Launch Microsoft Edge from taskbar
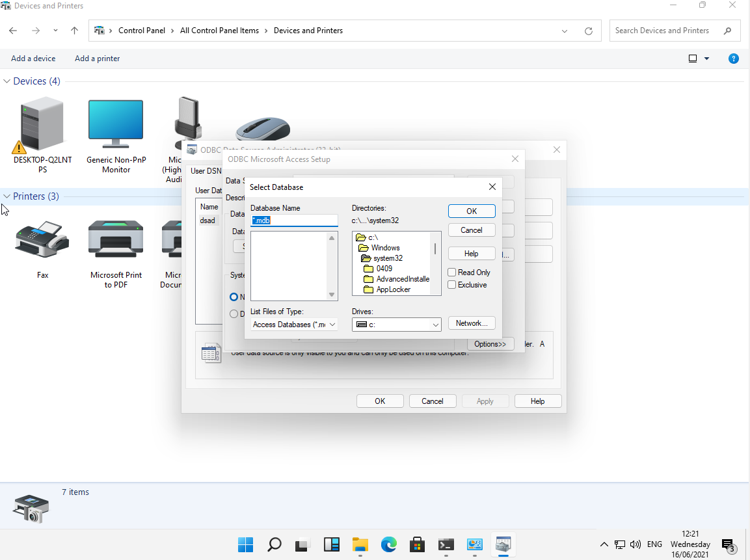This screenshot has width=750, height=560. pyautogui.click(x=389, y=544)
